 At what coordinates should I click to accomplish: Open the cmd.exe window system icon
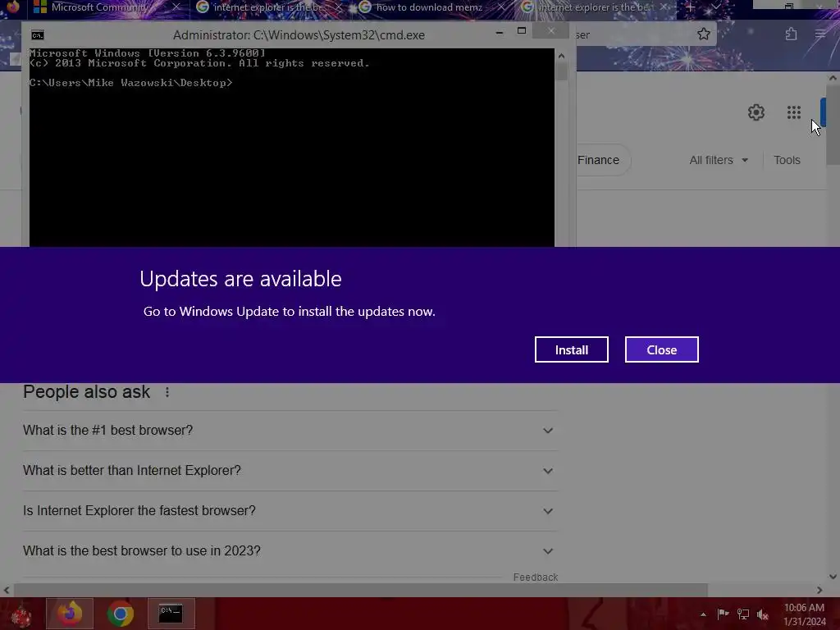click(38, 35)
